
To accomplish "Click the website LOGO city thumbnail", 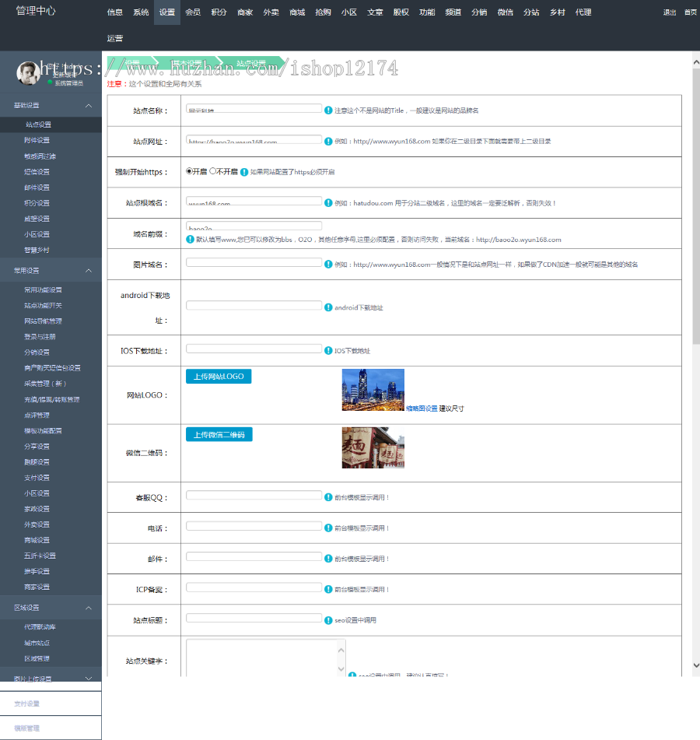I will tap(373, 390).
